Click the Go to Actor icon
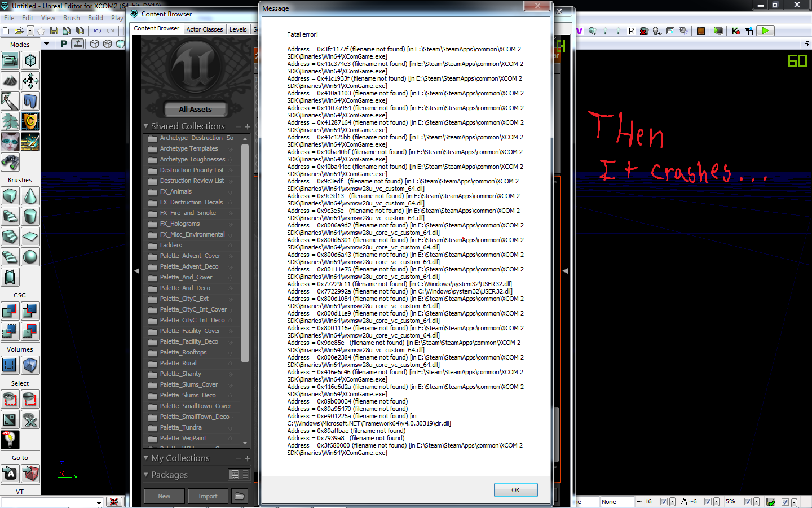Viewport: 812px width, 508px height. 10,474
